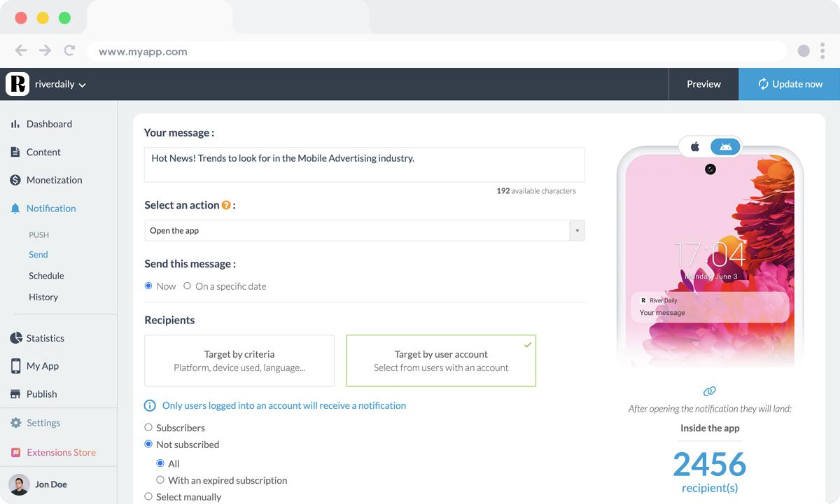Switch preview to Apple iOS device
Viewport: 840px width, 504px height.
point(695,147)
